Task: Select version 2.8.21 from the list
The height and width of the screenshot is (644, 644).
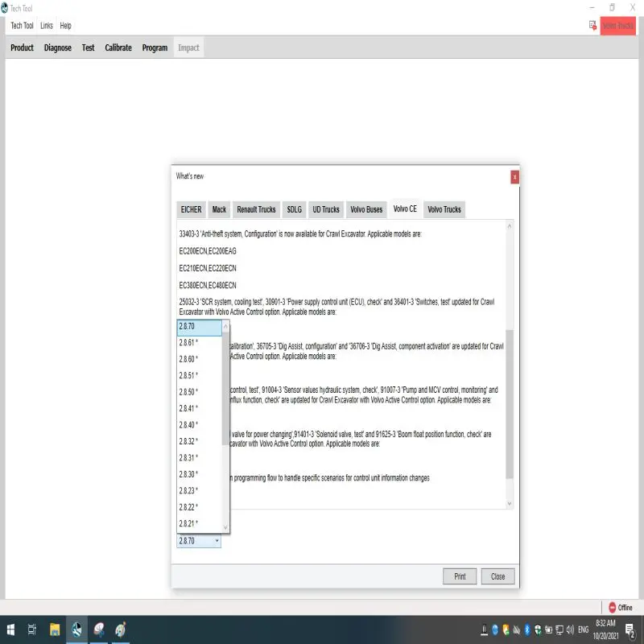Action: (x=199, y=524)
